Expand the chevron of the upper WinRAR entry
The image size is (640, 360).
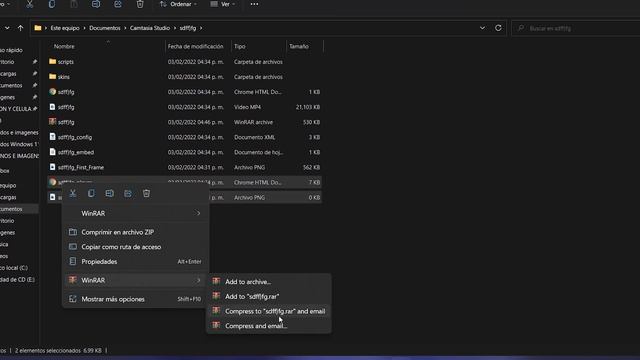click(x=198, y=213)
